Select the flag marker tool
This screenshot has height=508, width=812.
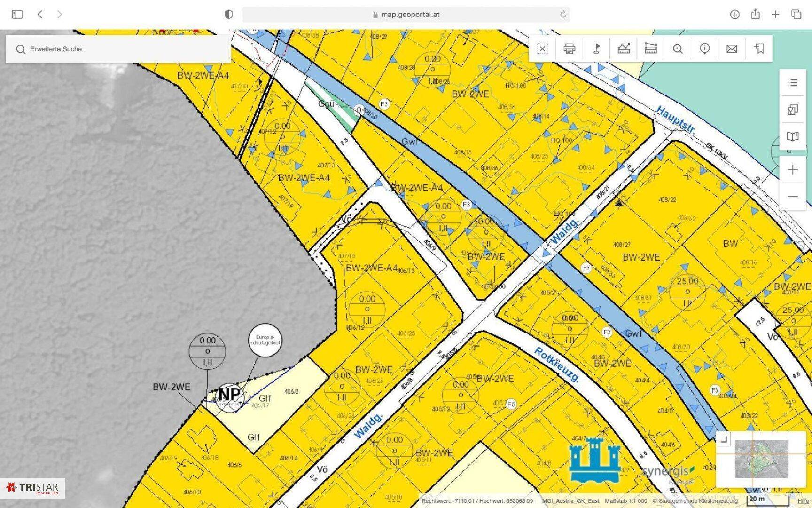click(x=596, y=48)
